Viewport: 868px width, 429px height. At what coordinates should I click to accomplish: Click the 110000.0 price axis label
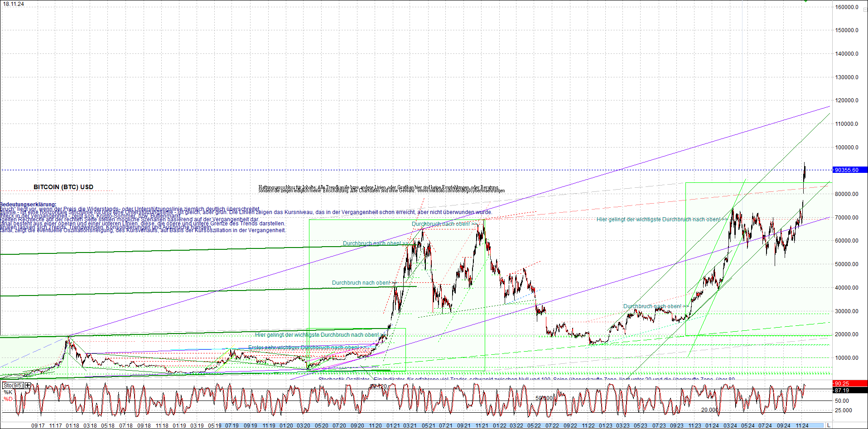[x=847, y=124]
